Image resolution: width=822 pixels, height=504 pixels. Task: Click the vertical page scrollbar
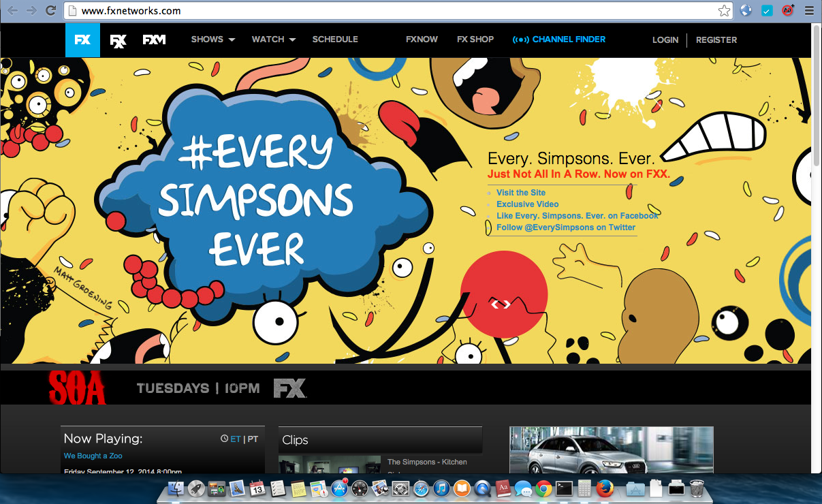pos(817,95)
